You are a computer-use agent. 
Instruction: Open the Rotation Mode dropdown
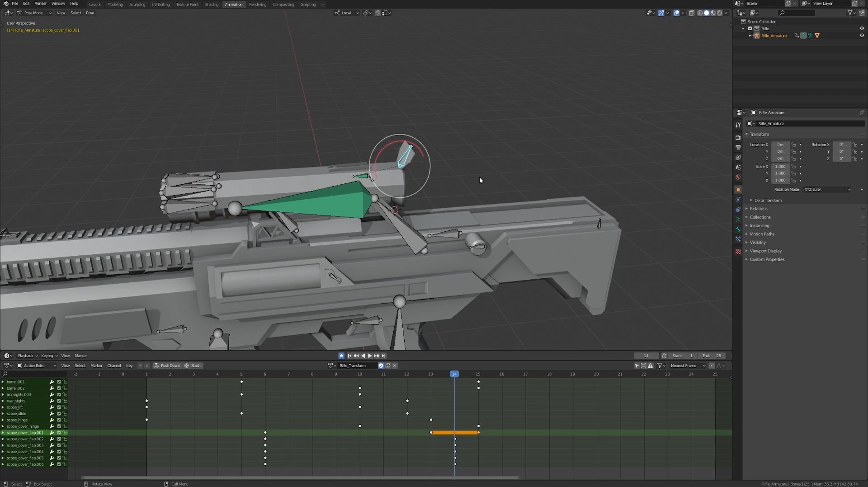tap(827, 190)
